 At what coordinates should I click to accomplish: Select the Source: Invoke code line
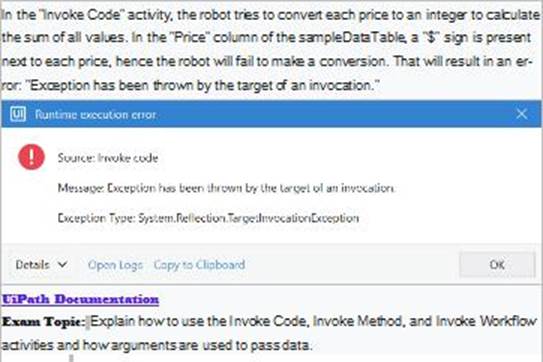point(108,158)
